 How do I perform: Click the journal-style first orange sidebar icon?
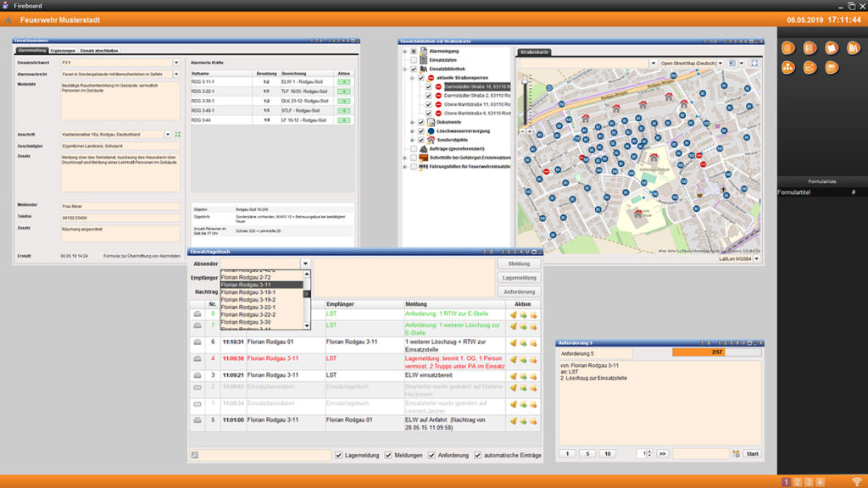tap(788, 48)
